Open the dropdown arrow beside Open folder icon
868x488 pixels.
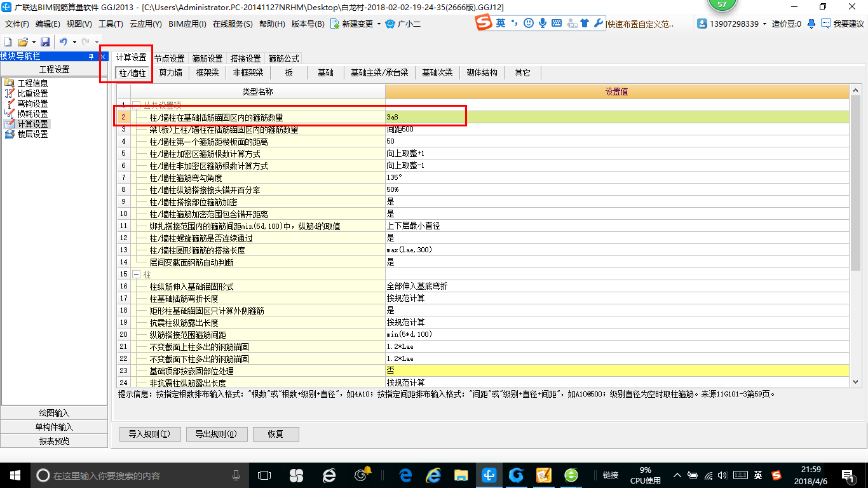coord(33,42)
